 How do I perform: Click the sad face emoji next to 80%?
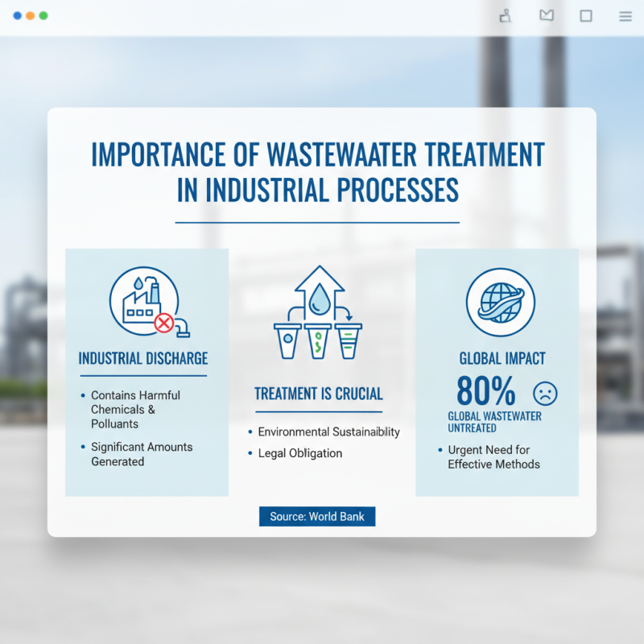(546, 394)
